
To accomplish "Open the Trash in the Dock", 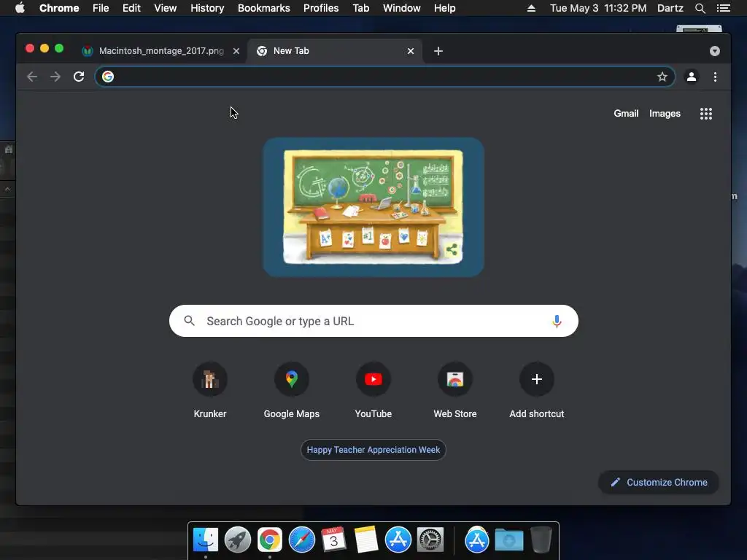I will pos(541,540).
